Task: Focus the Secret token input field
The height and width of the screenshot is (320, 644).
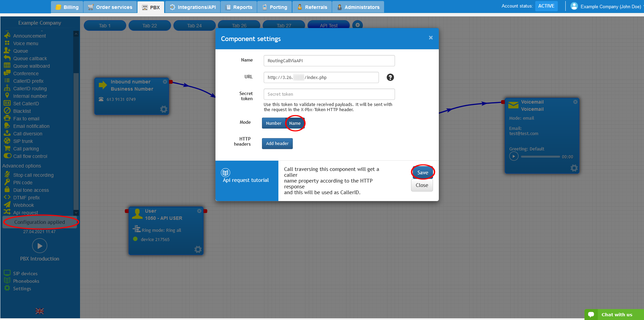Action: (x=329, y=94)
